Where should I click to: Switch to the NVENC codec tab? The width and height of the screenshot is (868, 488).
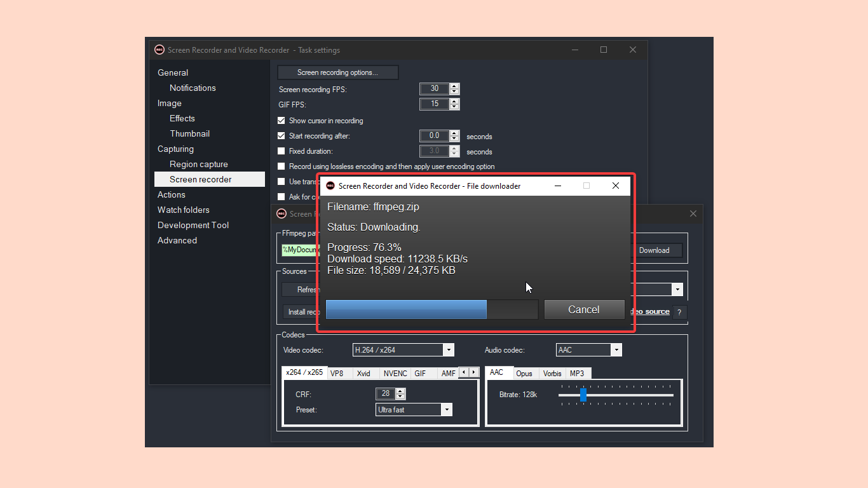(x=395, y=374)
